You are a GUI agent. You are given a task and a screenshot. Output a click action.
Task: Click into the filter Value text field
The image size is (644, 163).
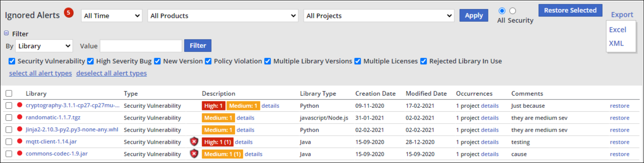(x=141, y=46)
